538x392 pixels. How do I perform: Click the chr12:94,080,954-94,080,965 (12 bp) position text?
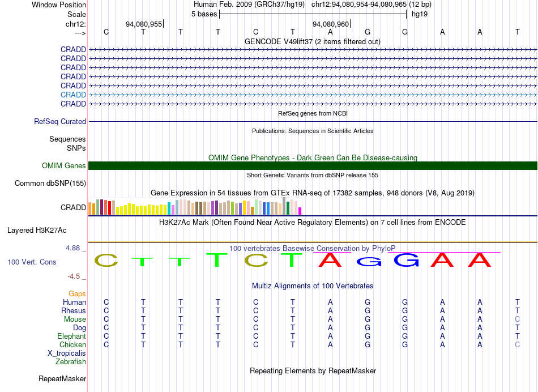[372, 5]
